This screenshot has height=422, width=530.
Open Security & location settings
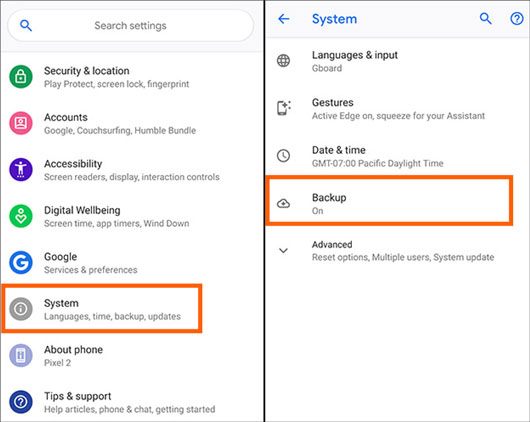click(132, 77)
